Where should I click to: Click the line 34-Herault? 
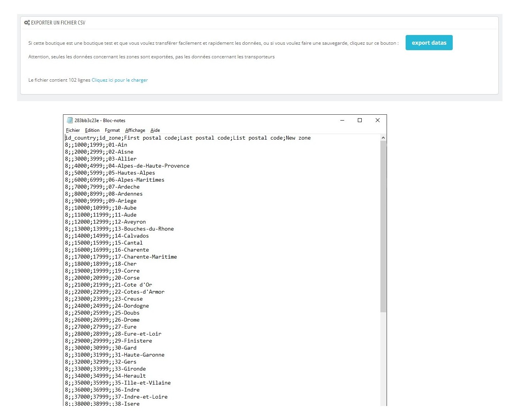pos(105,376)
